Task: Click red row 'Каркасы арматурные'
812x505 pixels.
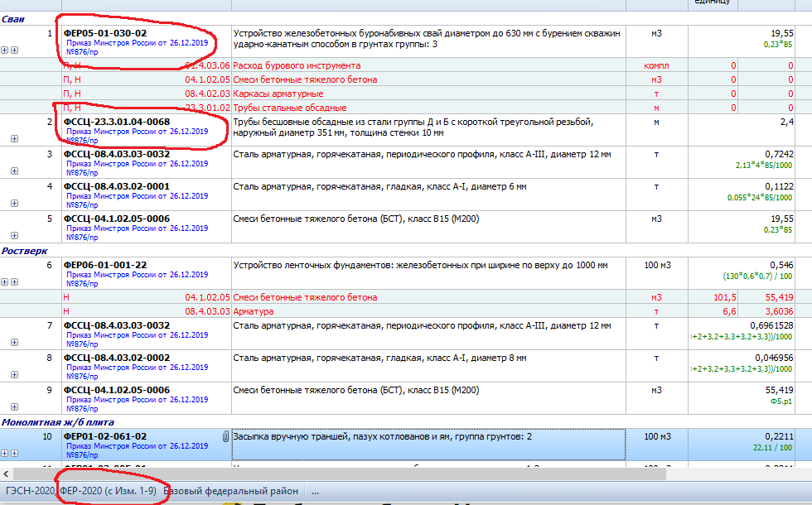Action: coord(278,94)
